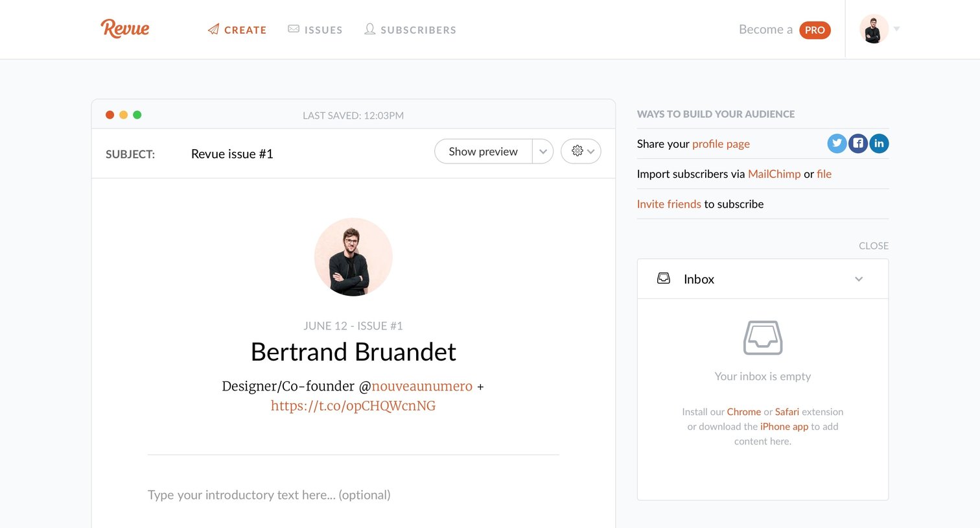Screen dimensions: 980x528
Task: Click the Inbox tray icon in panel header
Action: tap(663, 278)
